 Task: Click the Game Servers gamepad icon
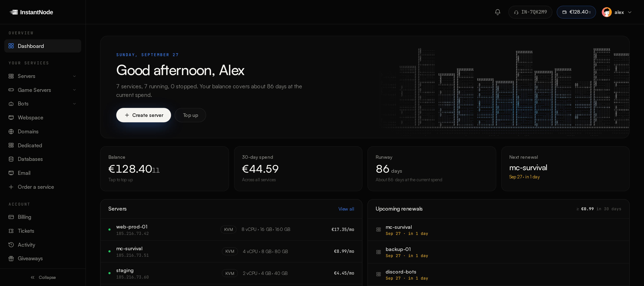(x=11, y=90)
